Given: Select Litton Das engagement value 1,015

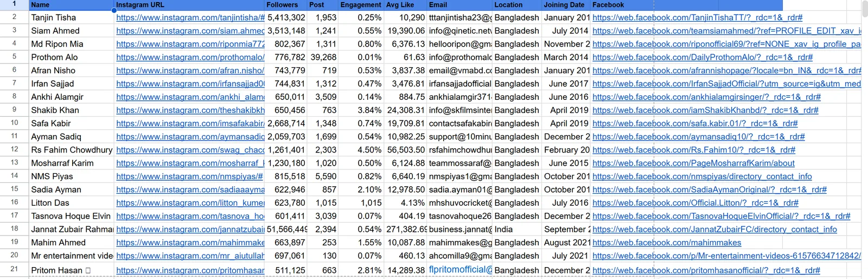Looking at the screenshot, I should pos(361,203).
